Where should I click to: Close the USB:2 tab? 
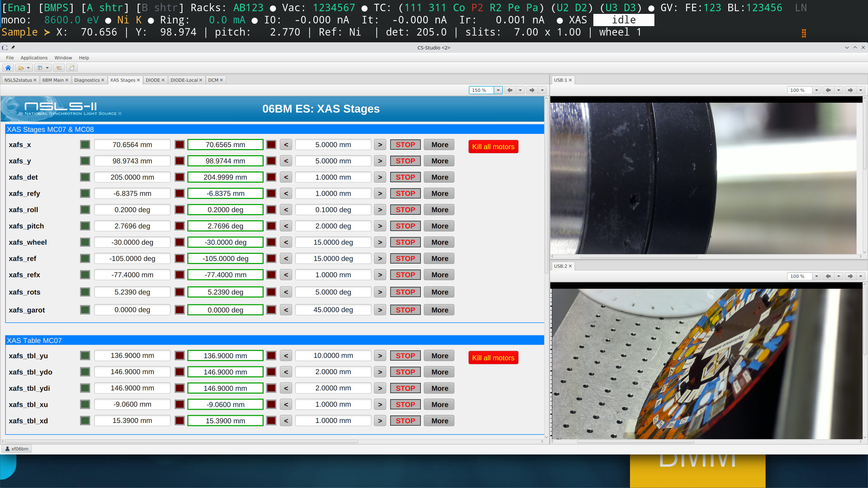570,266
